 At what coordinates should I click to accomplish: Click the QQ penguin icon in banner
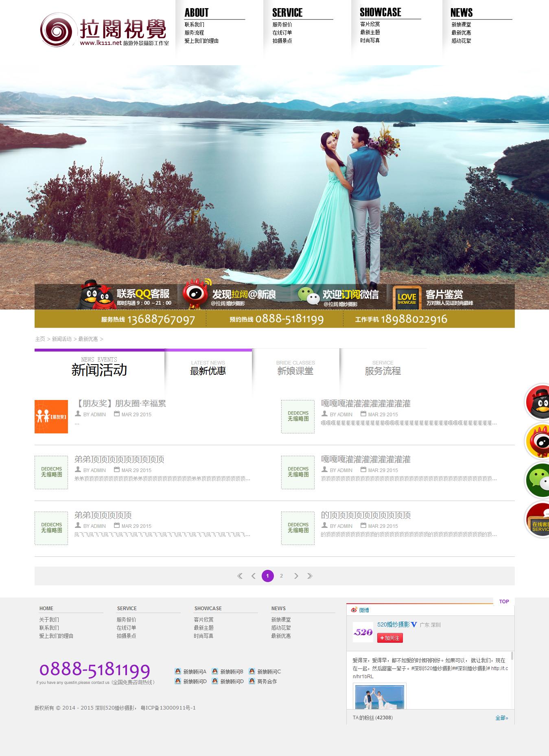[x=96, y=295]
